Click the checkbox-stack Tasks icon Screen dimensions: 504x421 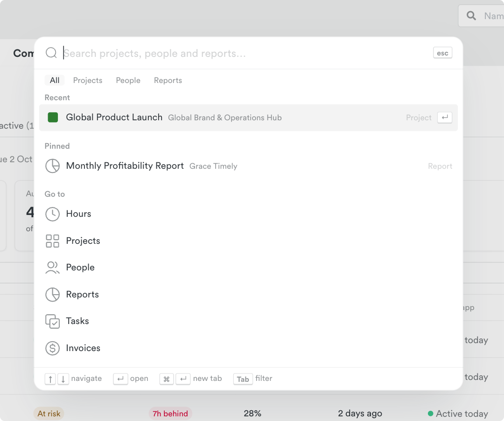pyautogui.click(x=52, y=321)
